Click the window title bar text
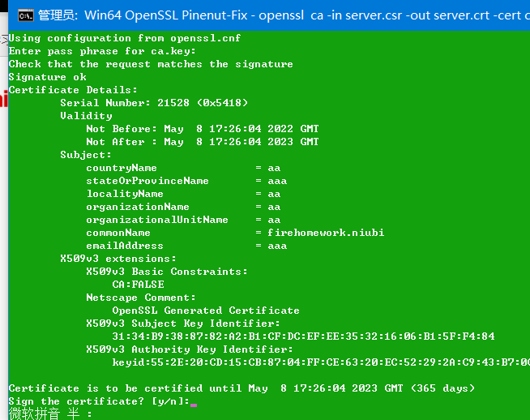The image size is (530, 420). click(284, 15)
